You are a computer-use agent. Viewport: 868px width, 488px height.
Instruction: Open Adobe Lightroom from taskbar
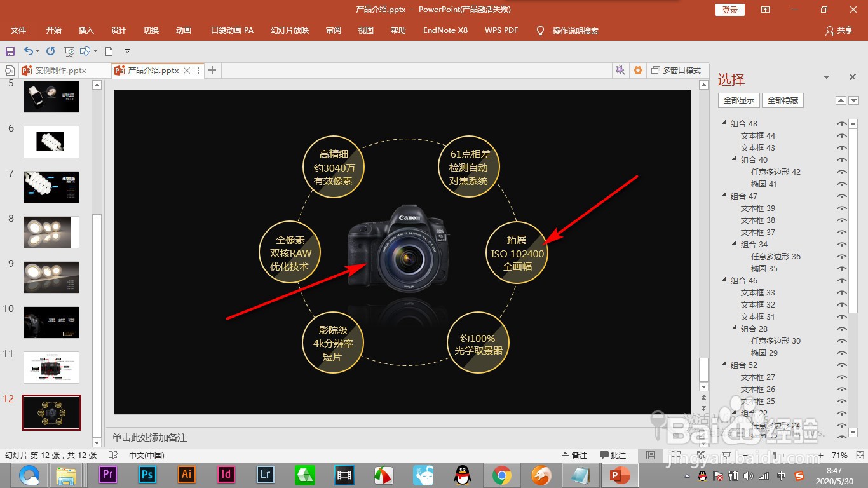pyautogui.click(x=266, y=474)
